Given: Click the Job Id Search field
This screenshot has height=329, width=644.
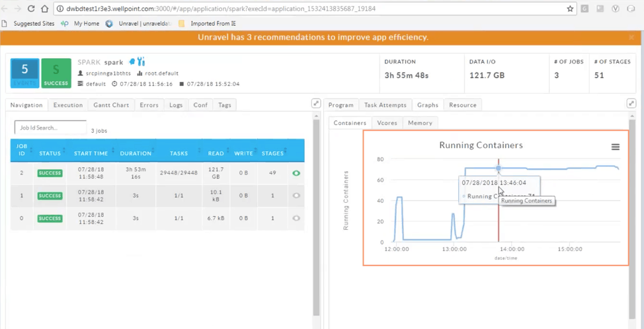Looking at the screenshot, I should [50, 128].
